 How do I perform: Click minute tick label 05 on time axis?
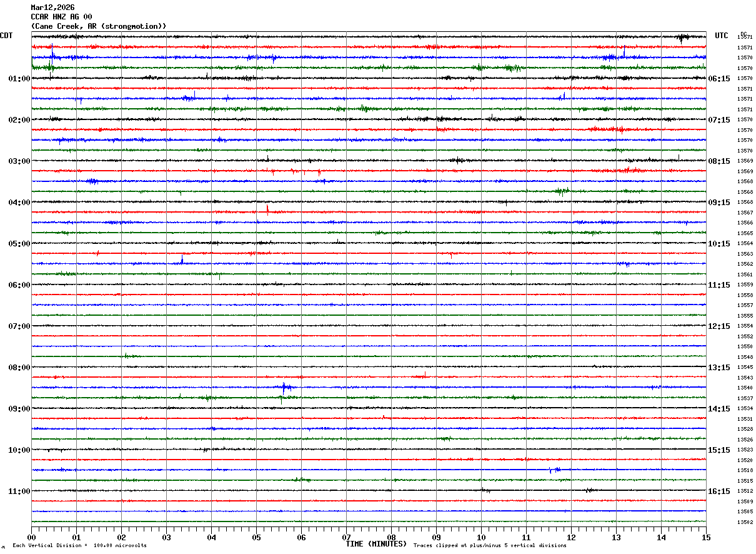point(256,538)
